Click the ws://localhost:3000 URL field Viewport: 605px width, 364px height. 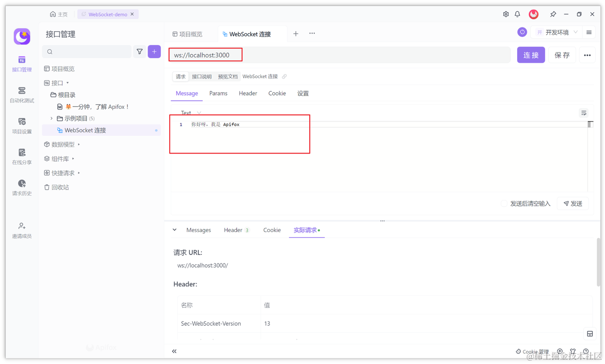click(339, 55)
